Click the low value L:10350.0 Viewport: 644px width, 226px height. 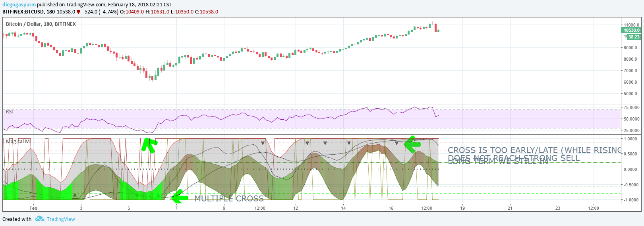182,12
